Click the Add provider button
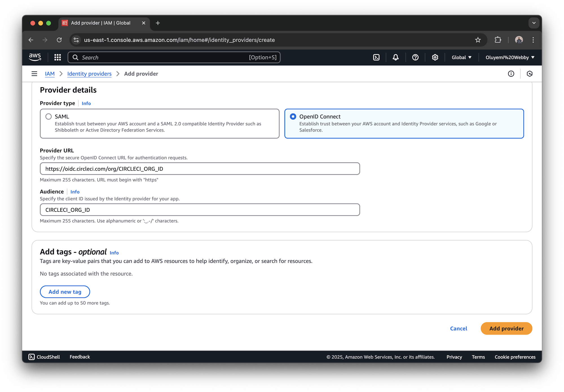This screenshot has height=392, width=564. pyautogui.click(x=506, y=328)
